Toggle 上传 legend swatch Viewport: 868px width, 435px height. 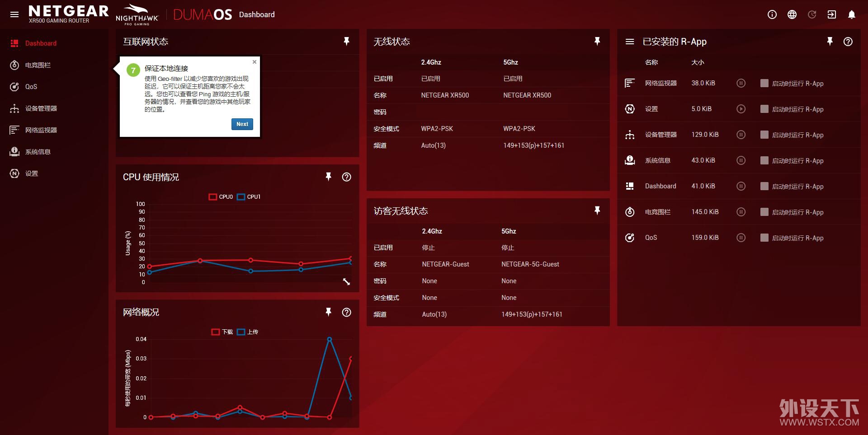coord(241,332)
